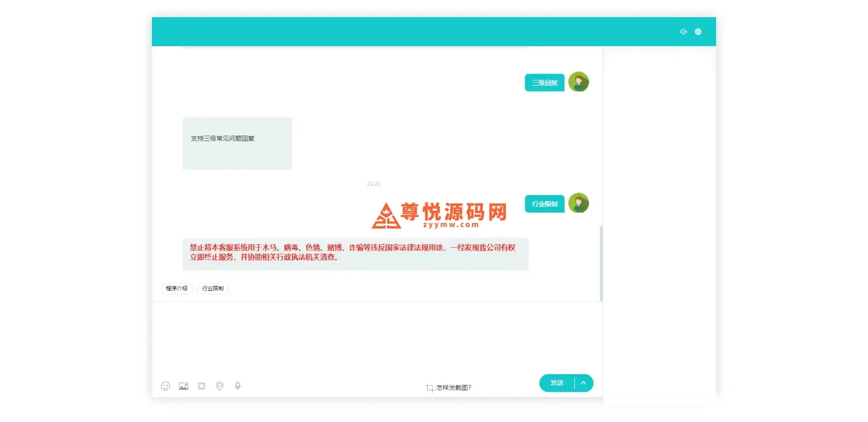Start voice input with the microphone icon

pyautogui.click(x=238, y=386)
